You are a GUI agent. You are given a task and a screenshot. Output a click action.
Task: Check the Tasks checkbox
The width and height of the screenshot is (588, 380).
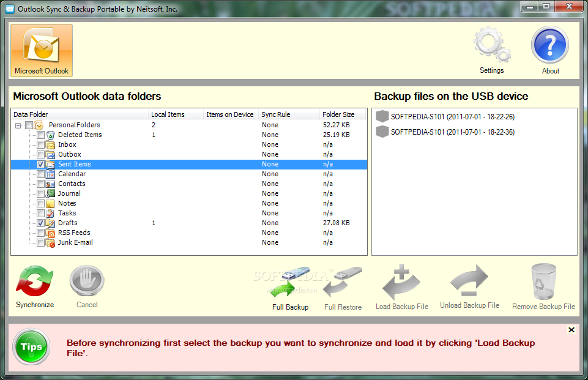pyautogui.click(x=40, y=213)
